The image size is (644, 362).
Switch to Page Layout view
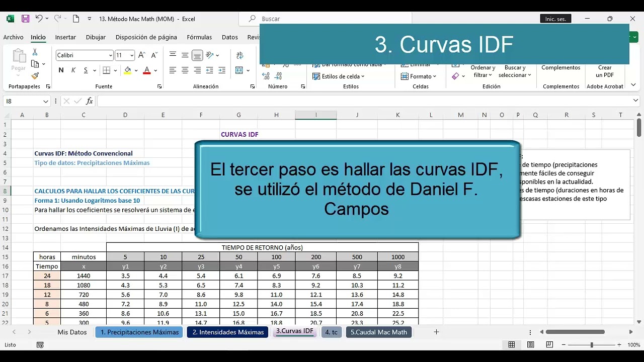pyautogui.click(x=531, y=345)
